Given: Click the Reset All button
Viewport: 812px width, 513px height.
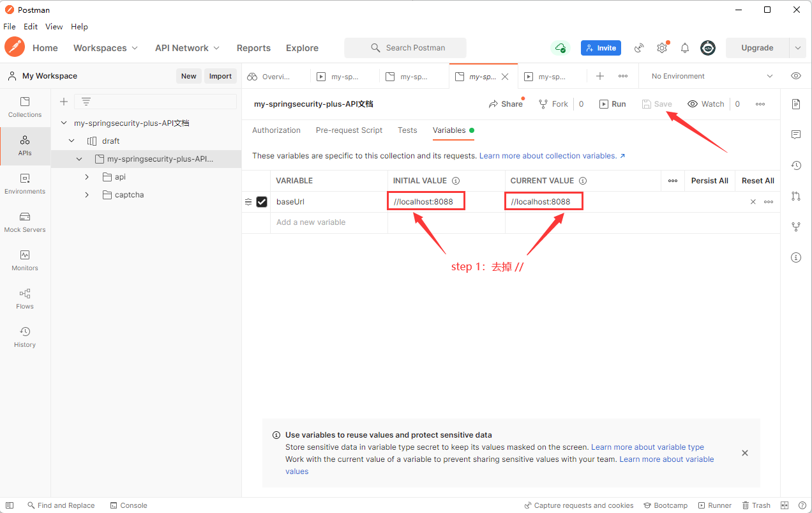Looking at the screenshot, I should pos(758,181).
